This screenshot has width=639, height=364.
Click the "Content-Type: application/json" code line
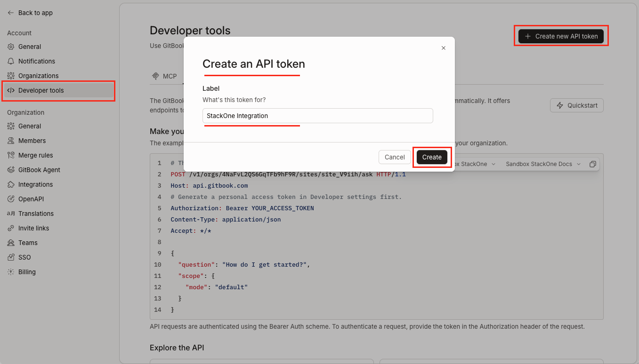226,219
